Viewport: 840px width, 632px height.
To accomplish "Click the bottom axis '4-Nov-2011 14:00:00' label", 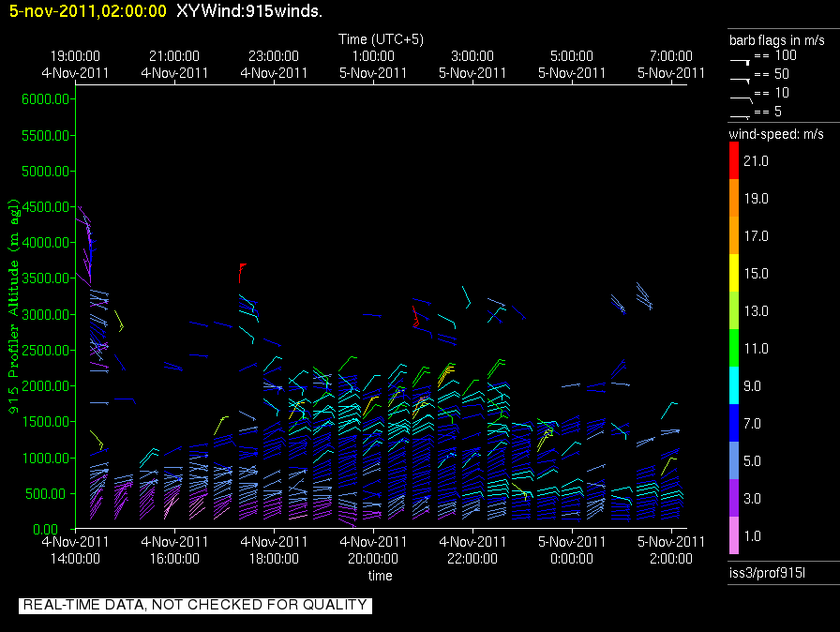I will [75, 550].
